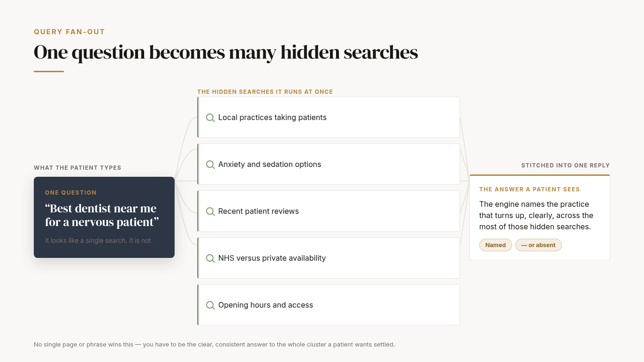Click the 'Best dentist near me' quote text
Screen dimensions: 644x362
(102, 215)
